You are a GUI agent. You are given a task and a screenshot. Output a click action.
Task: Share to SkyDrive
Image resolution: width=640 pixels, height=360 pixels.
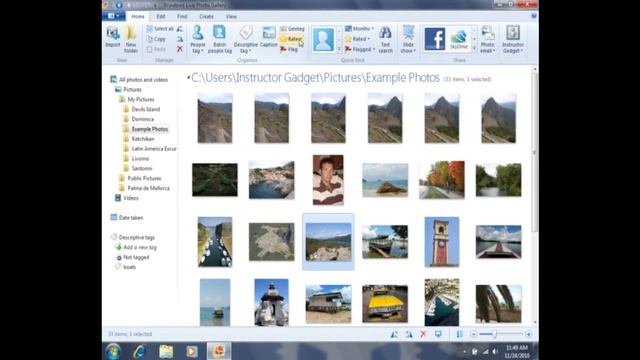[x=459, y=39]
